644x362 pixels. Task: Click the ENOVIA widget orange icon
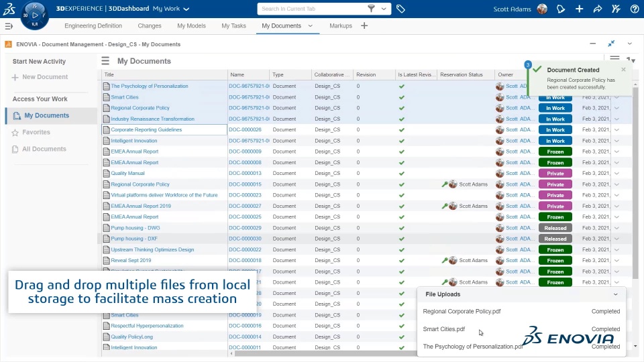click(x=8, y=44)
